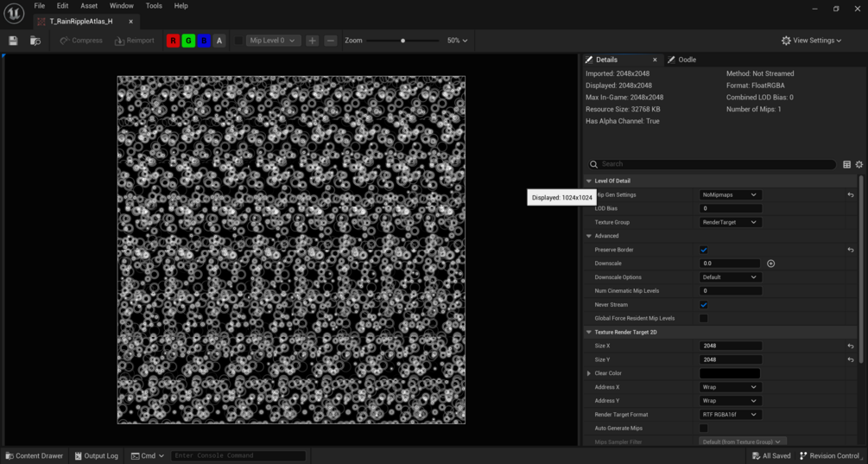The image size is (868, 464).
Task: Open the Mip Gen Settings dropdown
Action: click(730, 195)
